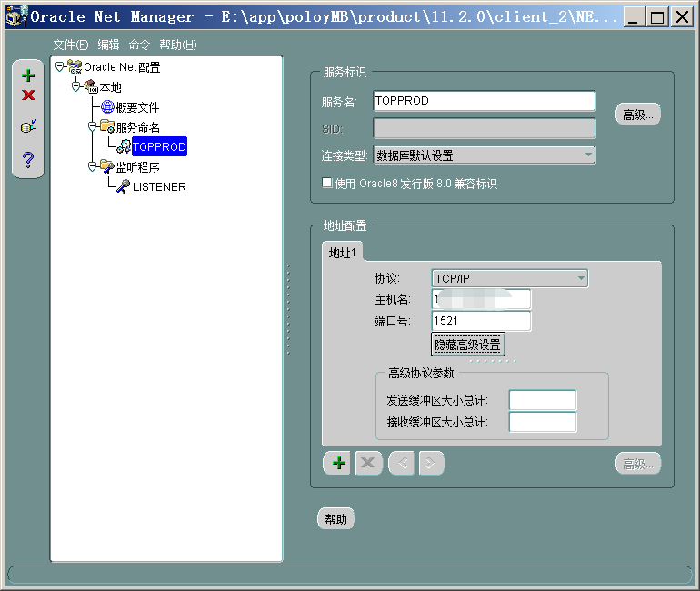Open the 命令 menu
This screenshot has height=591, width=700.
[x=139, y=45]
